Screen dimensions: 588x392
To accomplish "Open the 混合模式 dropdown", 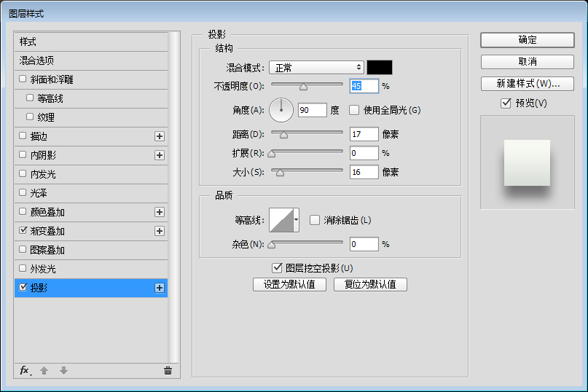I will (x=316, y=68).
